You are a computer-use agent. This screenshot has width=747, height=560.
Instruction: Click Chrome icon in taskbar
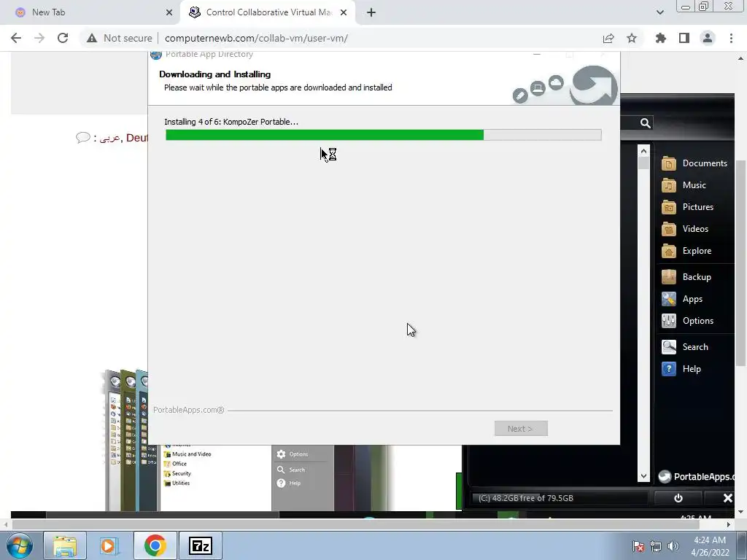155,545
